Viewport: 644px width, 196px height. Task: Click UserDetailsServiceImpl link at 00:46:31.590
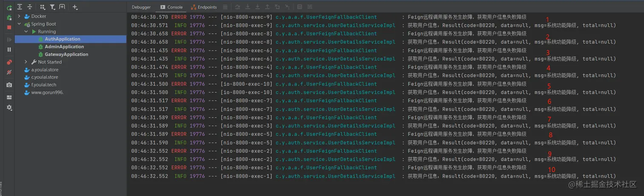[335, 143]
